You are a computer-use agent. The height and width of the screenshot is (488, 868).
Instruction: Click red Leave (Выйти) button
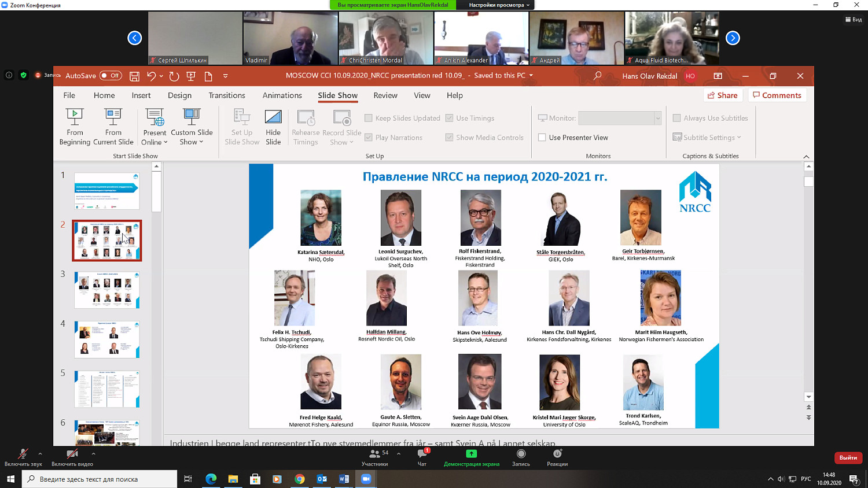click(848, 457)
